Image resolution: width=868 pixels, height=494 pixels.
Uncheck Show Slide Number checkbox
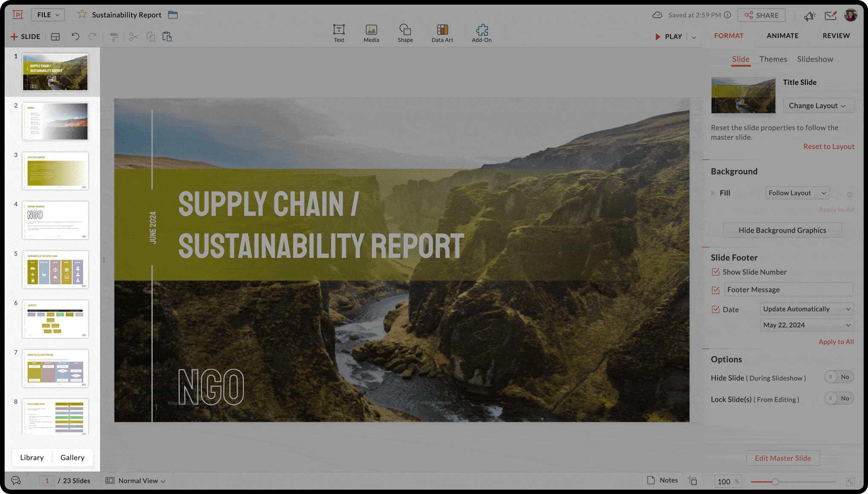pos(715,272)
